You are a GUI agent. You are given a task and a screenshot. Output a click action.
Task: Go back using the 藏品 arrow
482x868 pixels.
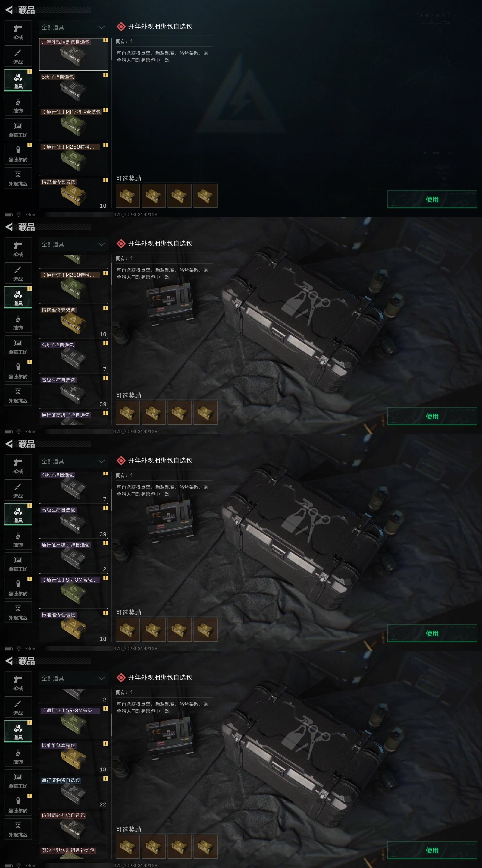click(9, 10)
